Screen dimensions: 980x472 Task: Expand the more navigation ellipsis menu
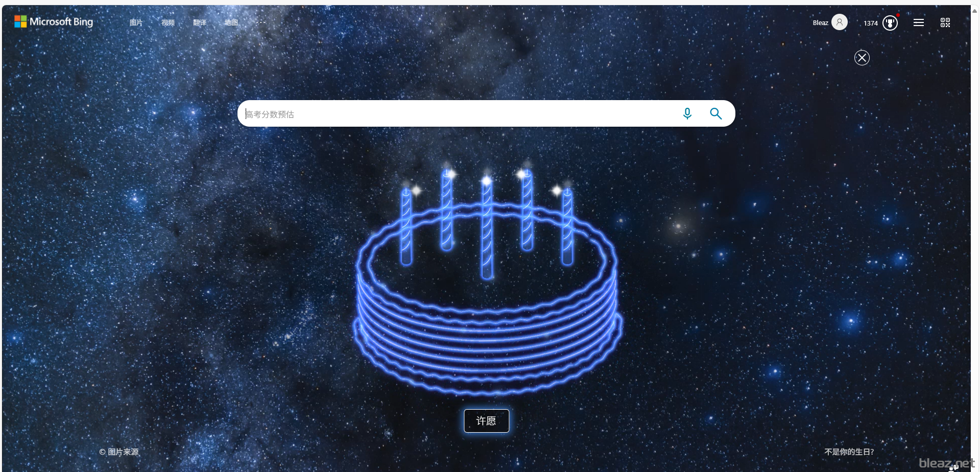tap(261, 22)
